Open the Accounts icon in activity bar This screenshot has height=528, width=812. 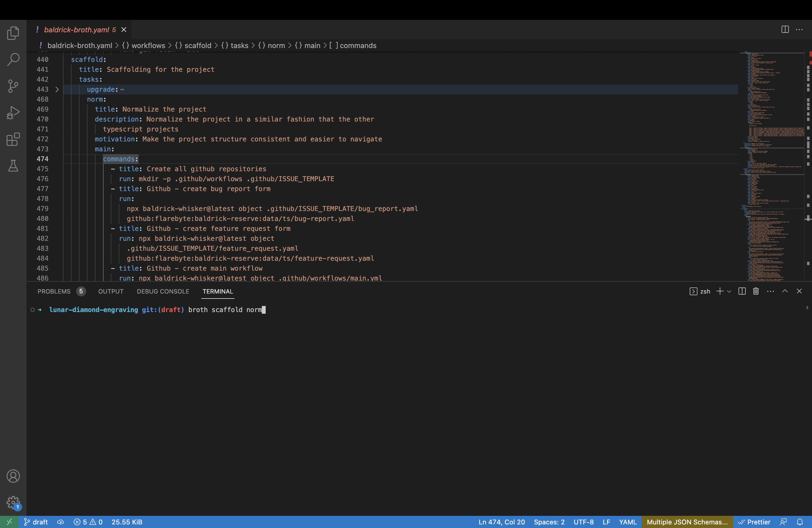[x=13, y=476]
